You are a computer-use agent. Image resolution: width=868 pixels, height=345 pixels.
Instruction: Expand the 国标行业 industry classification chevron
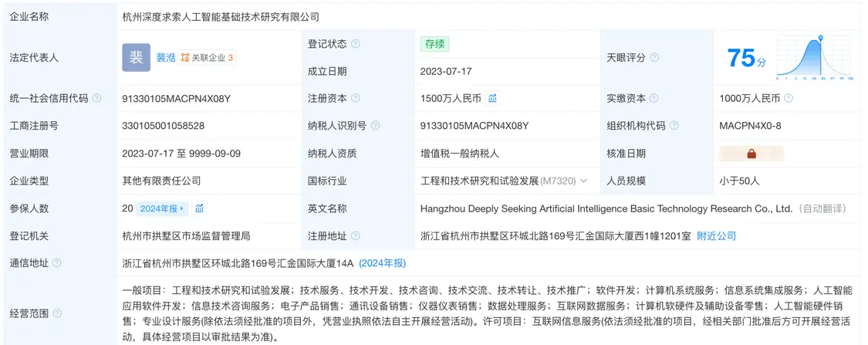click(x=584, y=181)
